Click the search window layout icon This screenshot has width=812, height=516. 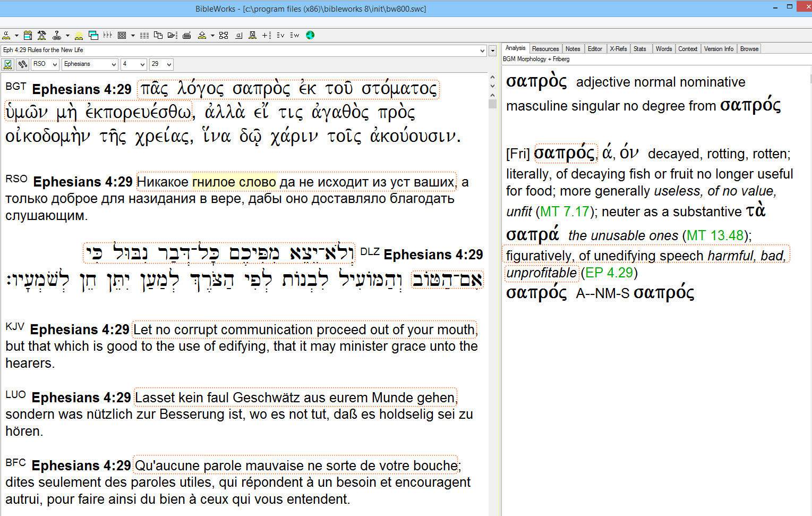pos(28,35)
